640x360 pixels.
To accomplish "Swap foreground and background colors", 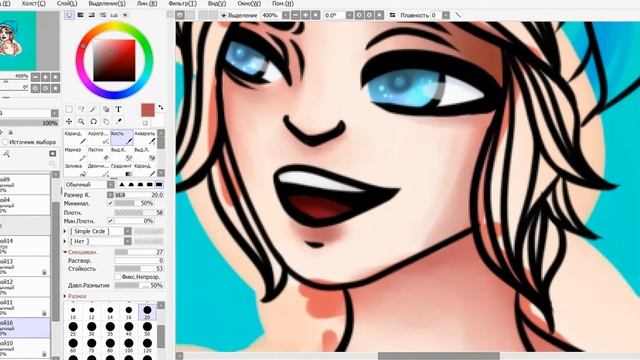I will tap(161, 107).
